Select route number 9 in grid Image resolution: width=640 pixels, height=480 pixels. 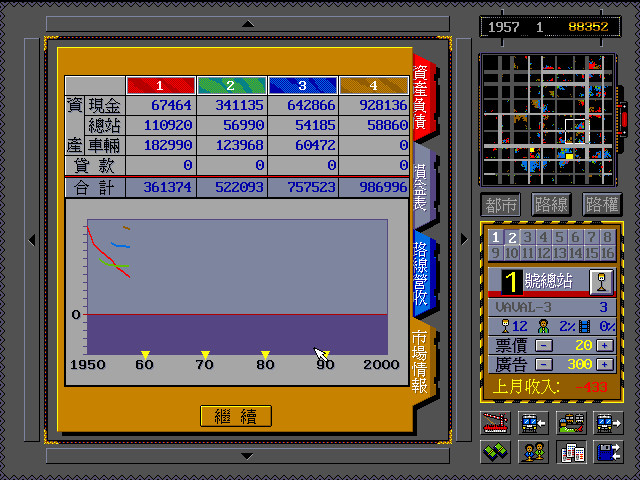[496, 253]
